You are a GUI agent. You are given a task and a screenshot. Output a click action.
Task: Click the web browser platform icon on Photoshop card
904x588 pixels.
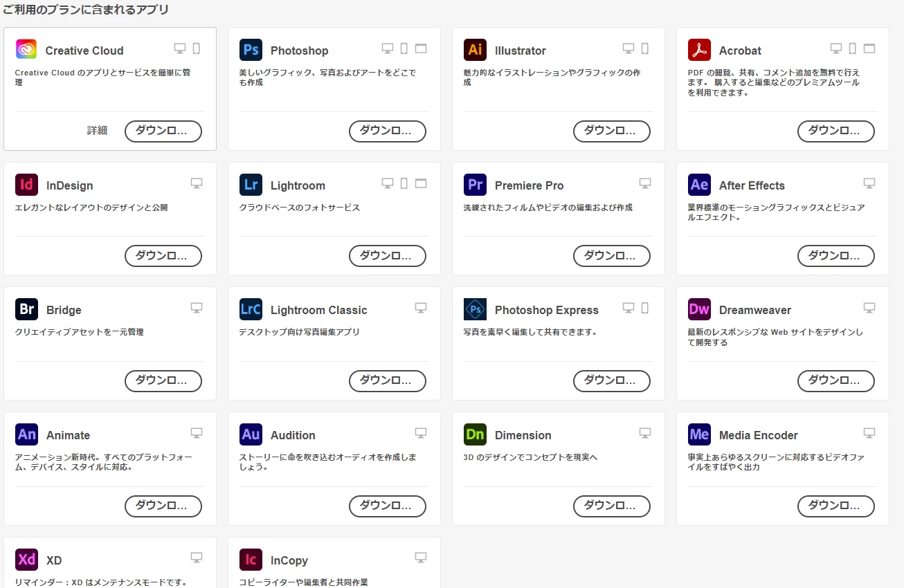pos(421,48)
